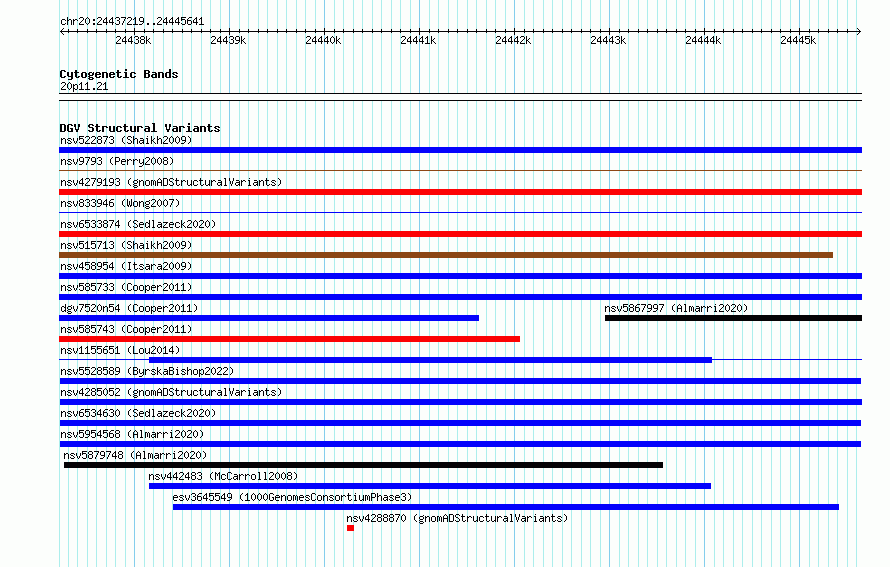Select the red nsv6533874 variant bar
Image resolution: width=890 pixels, height=567 pixels.
[460, 234]
